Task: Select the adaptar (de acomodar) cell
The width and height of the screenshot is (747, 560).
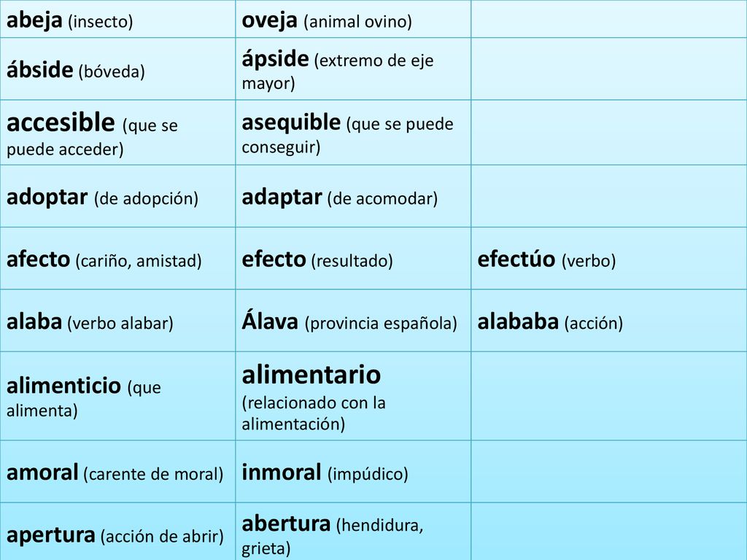Action: tap(353, 196)
